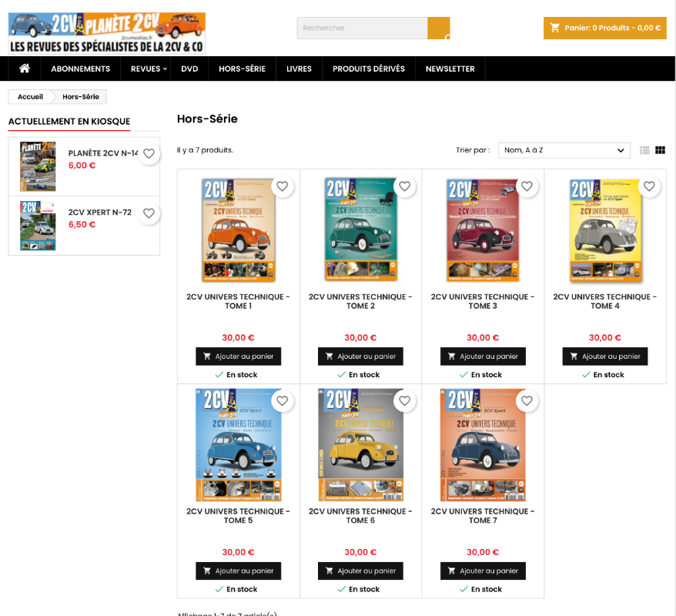
Task: Expand the Revues menu dropdown
Action: click(149, 69)
